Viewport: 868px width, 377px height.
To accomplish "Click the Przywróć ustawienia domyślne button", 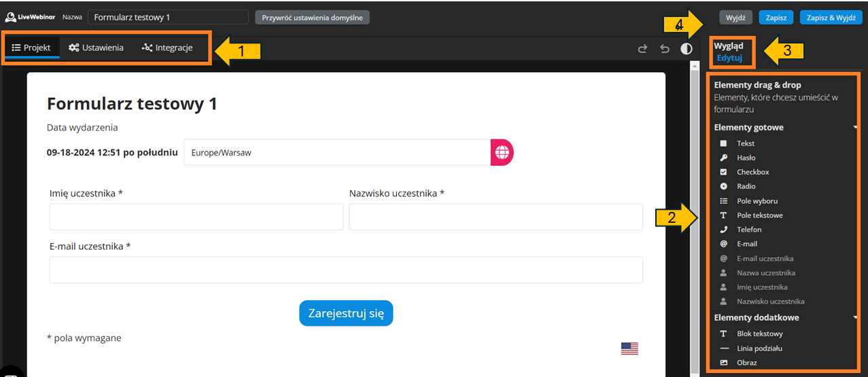I will (312, 17).
